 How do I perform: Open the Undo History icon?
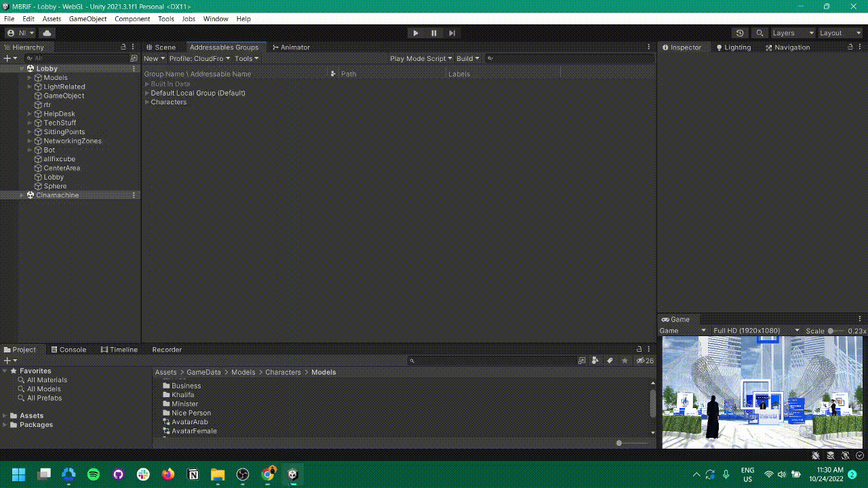coord(740,33)
